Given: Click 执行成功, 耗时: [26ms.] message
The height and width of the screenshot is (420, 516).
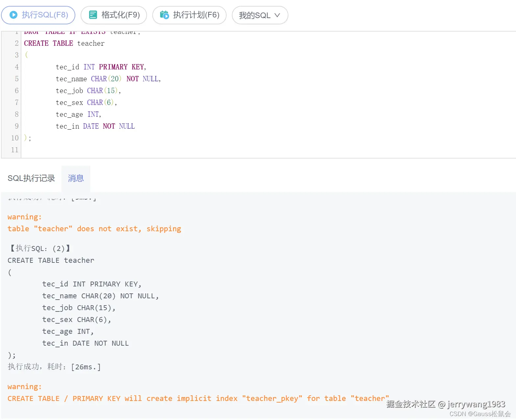Looking at the screenshot, I should [x=54, y=367].
